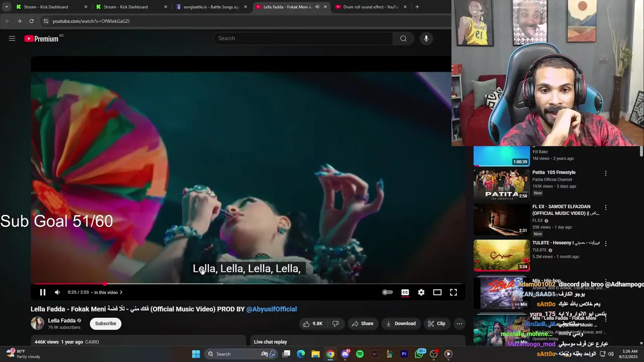This screenshot has height=362, width=644.
Task: Open OBS Studio from the taskbar
Action: pyautogui.click(x=434, y=354)
